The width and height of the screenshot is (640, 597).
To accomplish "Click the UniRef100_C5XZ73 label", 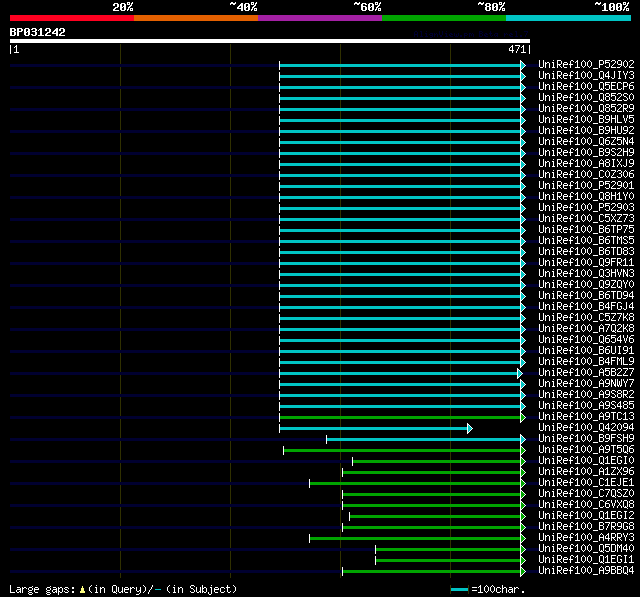I will [586, 219].
